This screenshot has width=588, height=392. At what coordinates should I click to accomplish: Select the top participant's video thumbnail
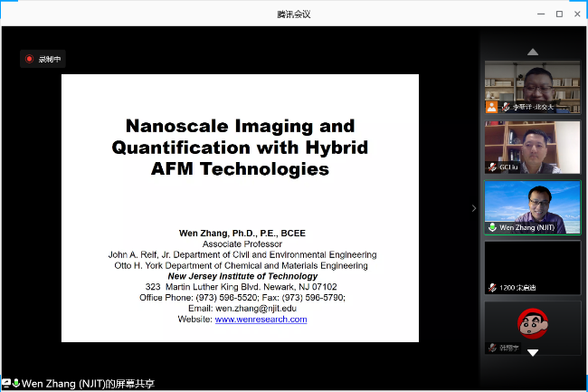[532, 87]
